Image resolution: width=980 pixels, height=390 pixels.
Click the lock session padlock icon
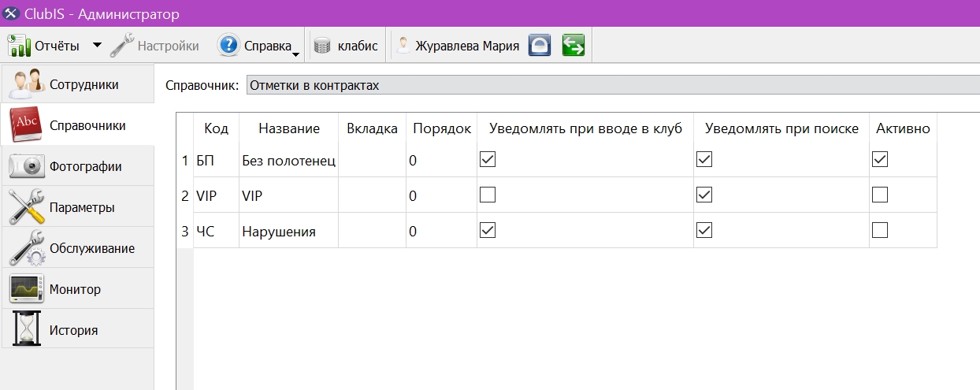pyautogui.click(x=539, y=46)
